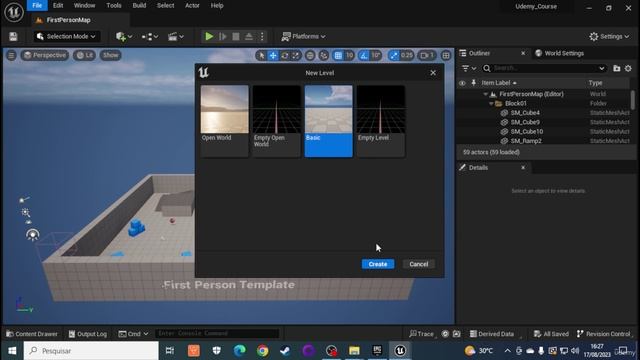640x360 pixels.
Task: Click the Outliner search field
Action: 544,68
